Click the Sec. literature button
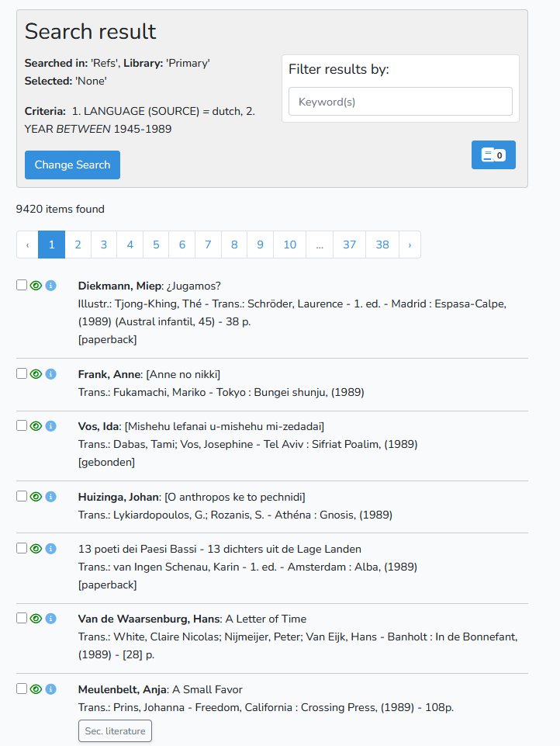Viewport: 560px width, 746px height. [115, 730]
